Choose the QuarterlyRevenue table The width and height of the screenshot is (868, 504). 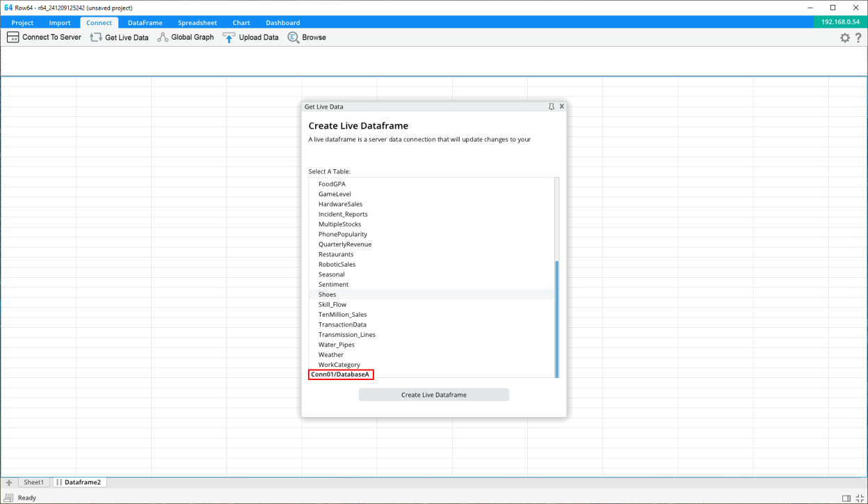point(345,244)
